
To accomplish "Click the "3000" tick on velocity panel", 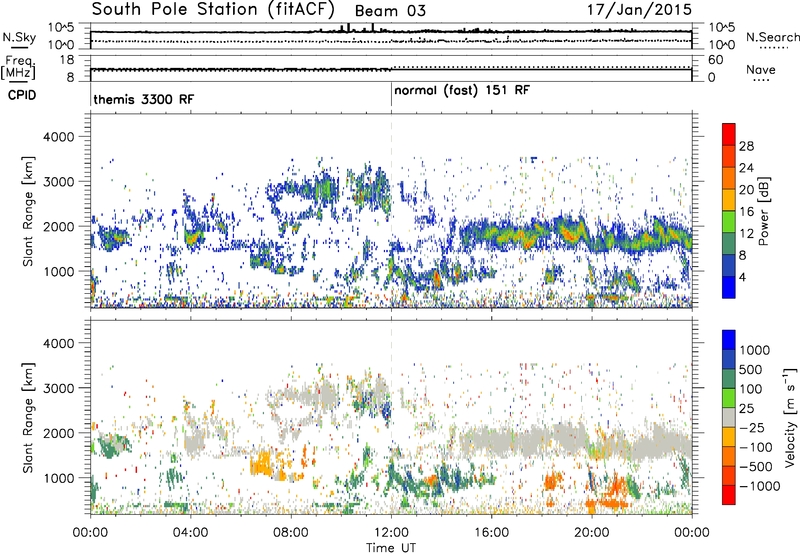I will (58, 388).
